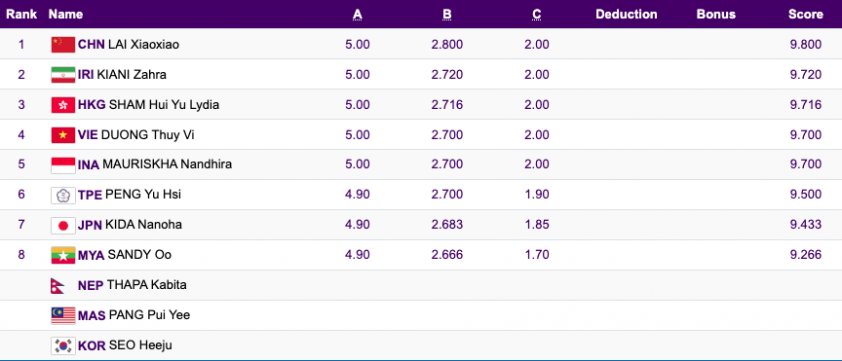This screenshot has width=842, height=361.
Task: Click the Hong Kong flag icon
Action: tap(63, 105)
